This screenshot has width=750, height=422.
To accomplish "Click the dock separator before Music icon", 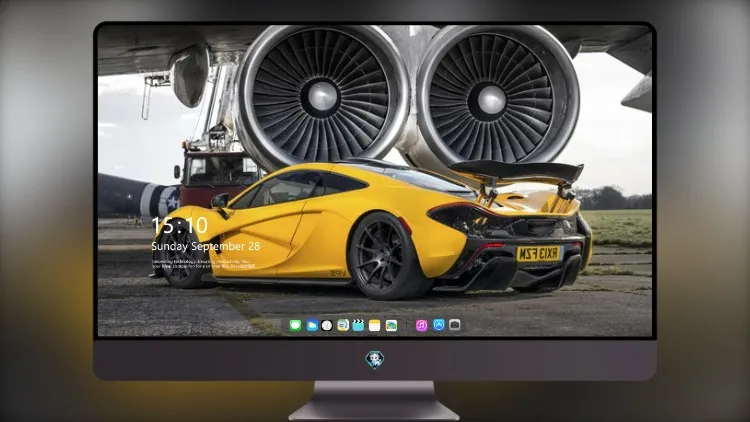I will click(x=407, y=325).
